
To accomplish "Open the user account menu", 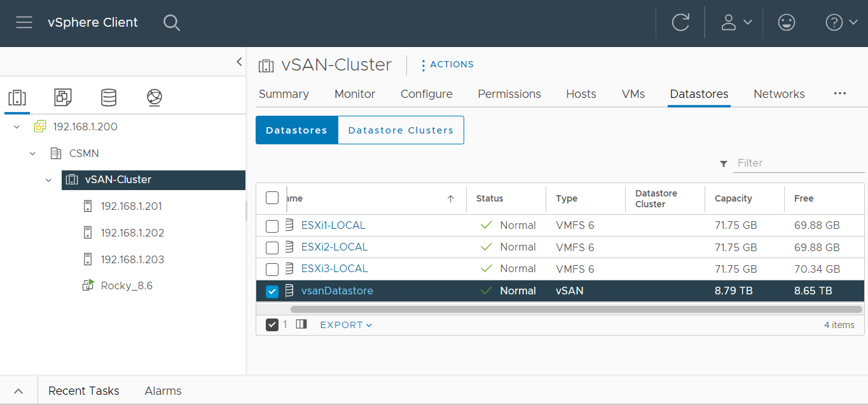I will coord(736,23).
